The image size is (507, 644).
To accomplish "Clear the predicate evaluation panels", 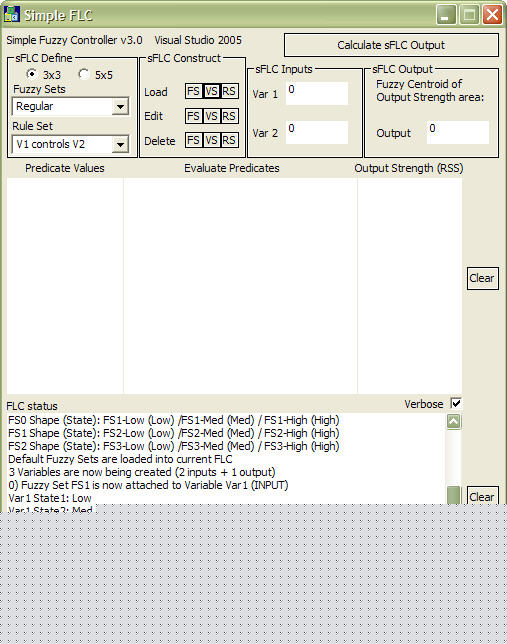I will (482, 278).
